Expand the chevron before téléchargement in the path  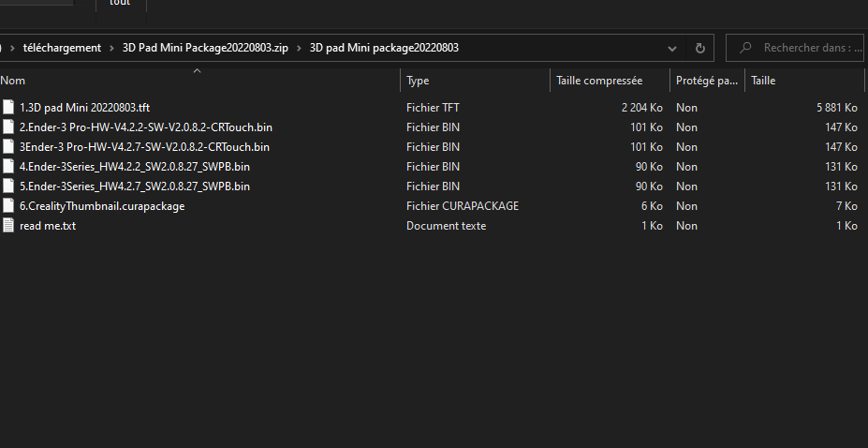point(12,48)
